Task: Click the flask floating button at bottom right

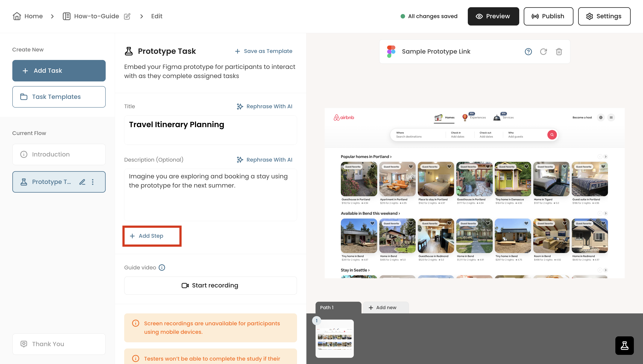Action: [624, 346]
